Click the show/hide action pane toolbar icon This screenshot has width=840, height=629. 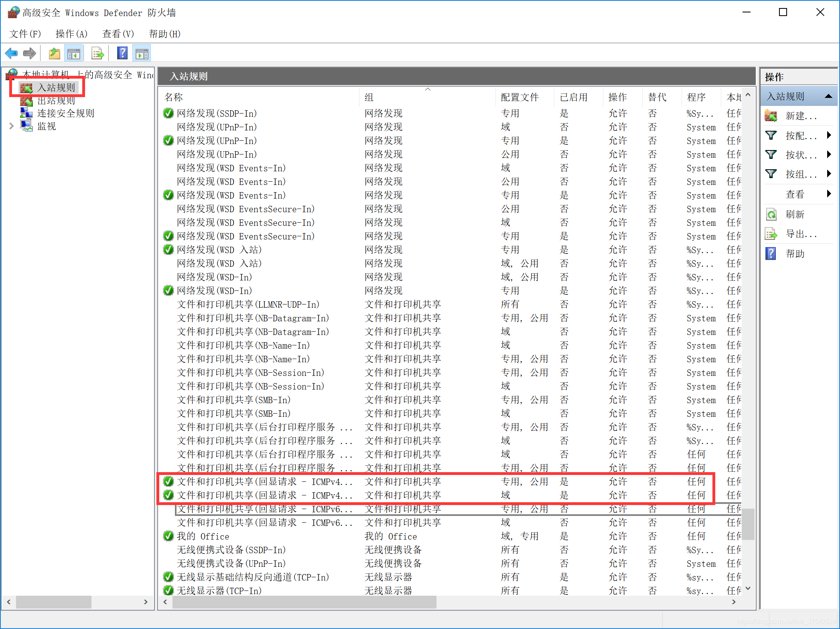pyautogui.click(x=142, y=53)
